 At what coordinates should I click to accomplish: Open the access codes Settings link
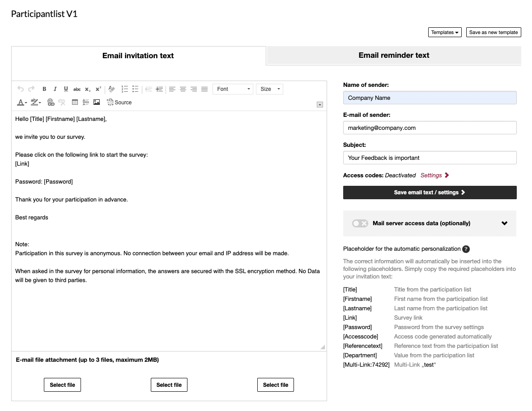[432, 175]
